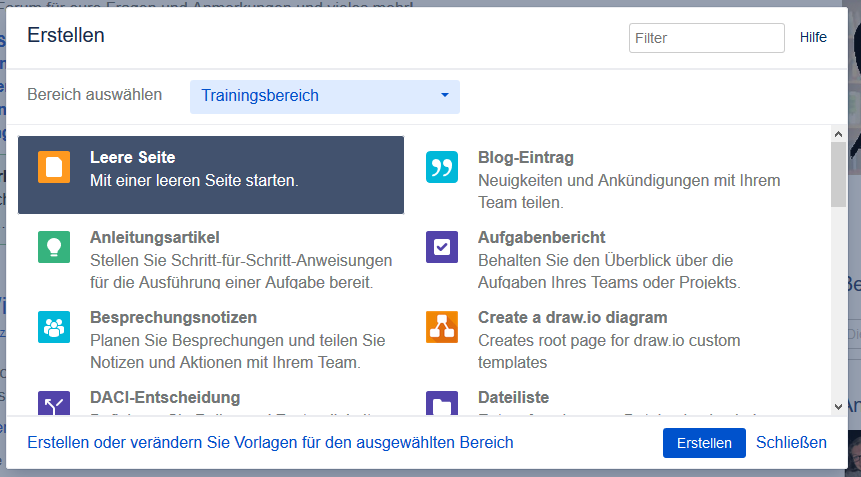This screenshot has height=477, width=861.
Task: Open the Hilfe link
Action: click(x=813, y=37)
